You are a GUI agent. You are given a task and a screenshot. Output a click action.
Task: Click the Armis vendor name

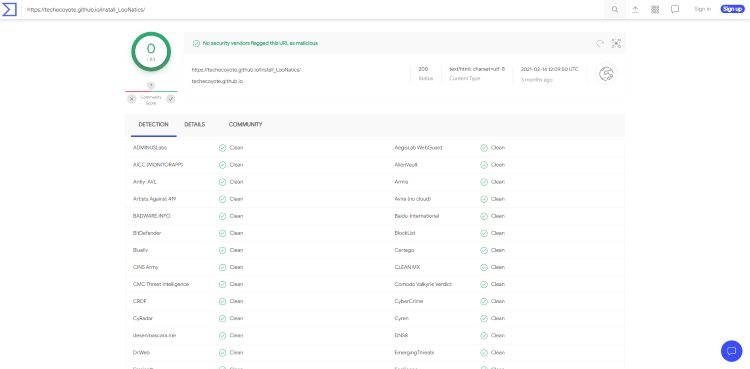pos(401,182)
